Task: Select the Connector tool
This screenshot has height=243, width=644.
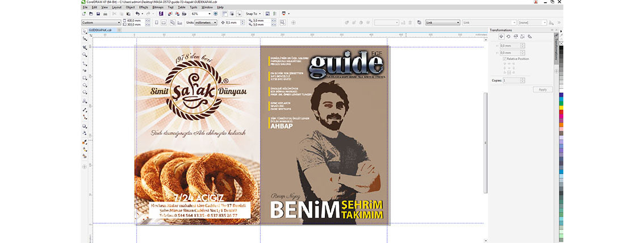Action: pos(85,118)
